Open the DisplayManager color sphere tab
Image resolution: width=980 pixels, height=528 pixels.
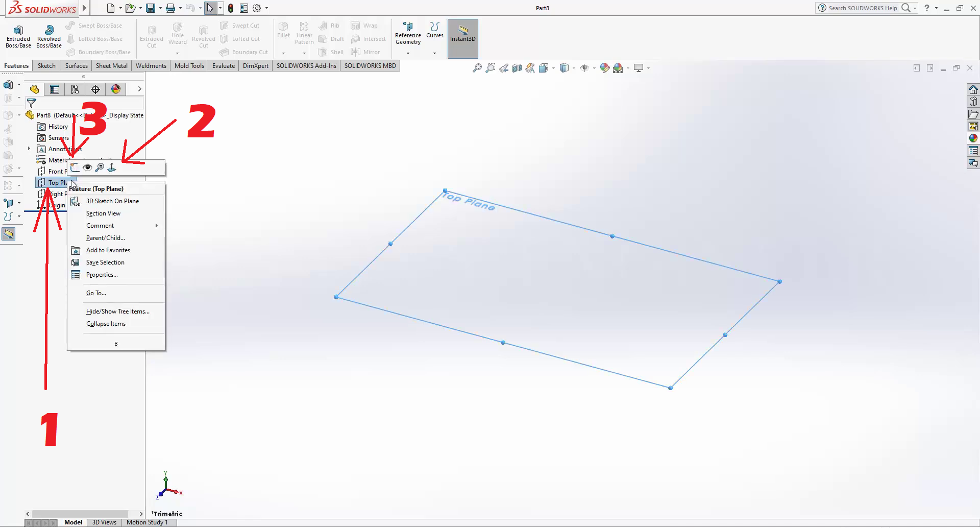[x=116, y=89]
